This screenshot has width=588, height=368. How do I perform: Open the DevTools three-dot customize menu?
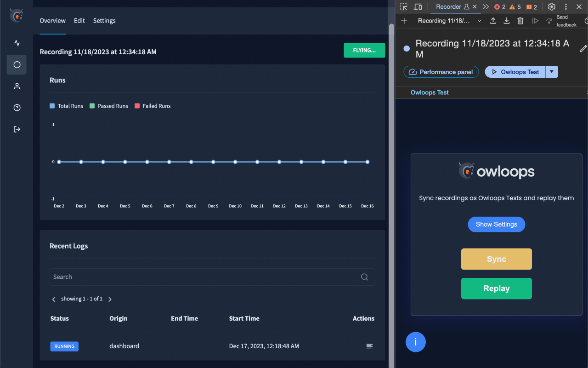coord(566,7)
